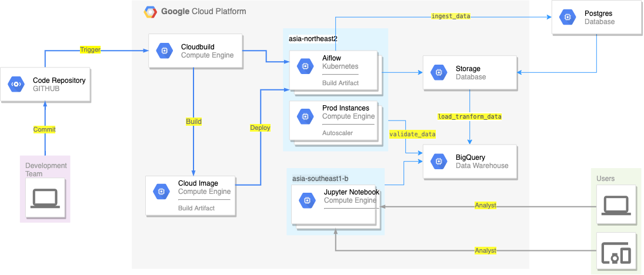
Task: Click the Storage title text
Action: click(468, 69)
